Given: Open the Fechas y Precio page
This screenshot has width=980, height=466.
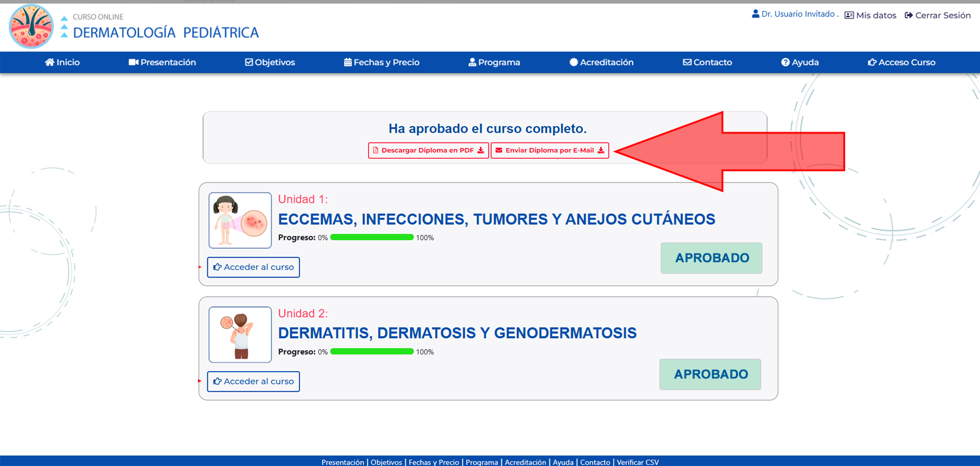Looking at the screenshot, I should [x=382, y=62].
